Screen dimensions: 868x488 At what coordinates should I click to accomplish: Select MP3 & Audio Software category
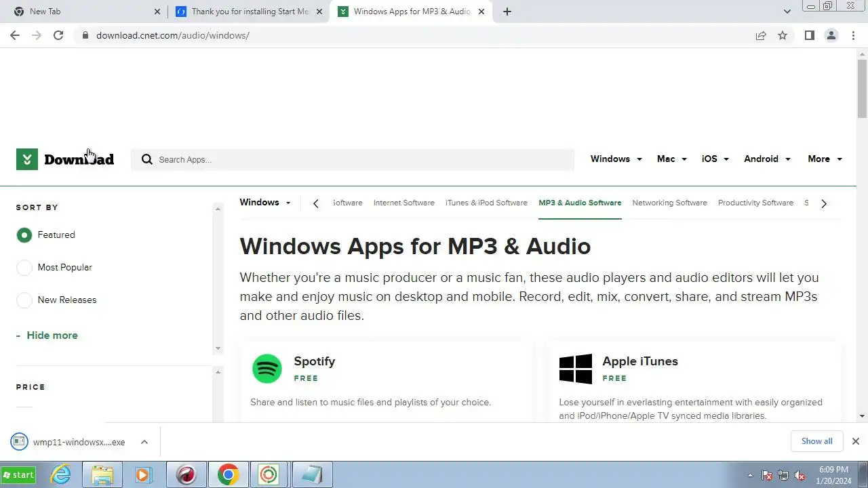click(580, 203)
